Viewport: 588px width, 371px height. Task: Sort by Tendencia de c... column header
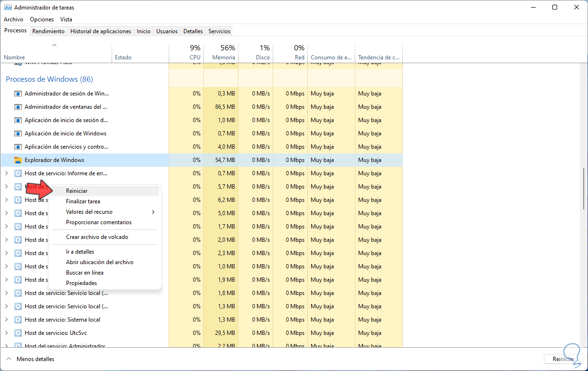(x=379, y=53)
